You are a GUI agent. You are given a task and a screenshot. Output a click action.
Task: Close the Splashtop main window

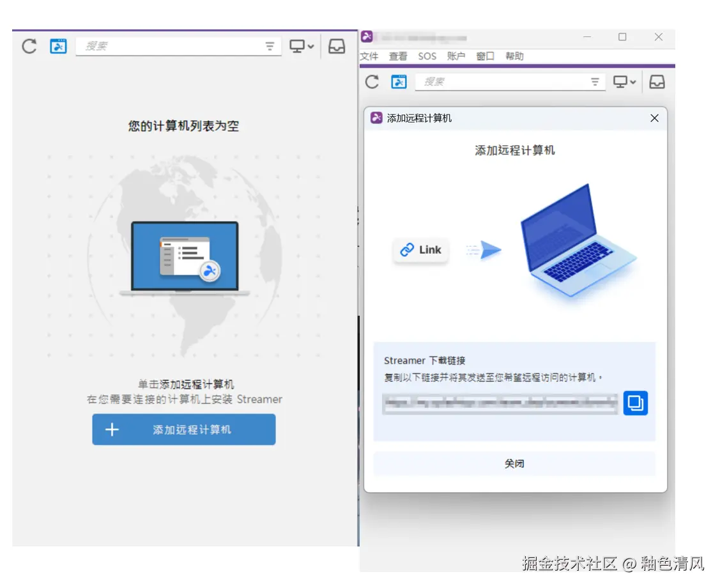pyautogui.click(x=659, y=37)
